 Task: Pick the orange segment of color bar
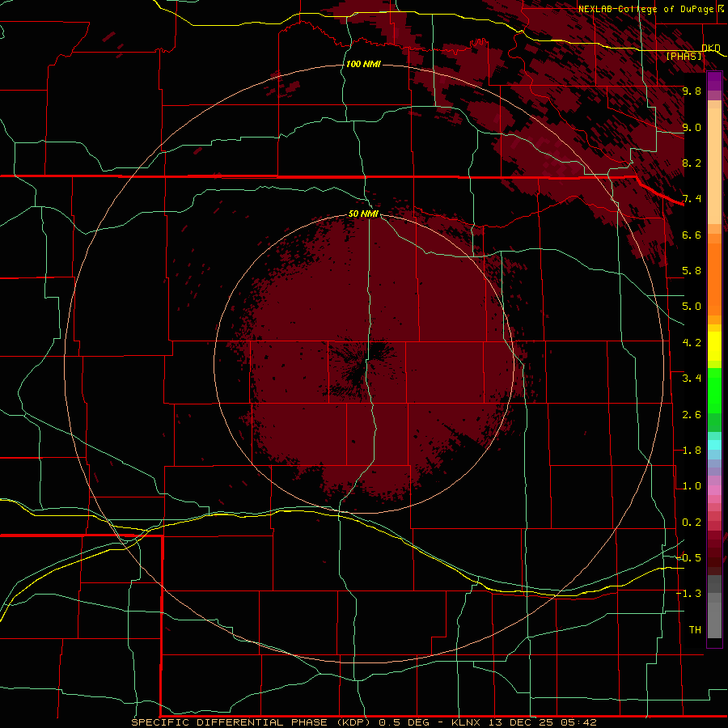coord(714,278)
